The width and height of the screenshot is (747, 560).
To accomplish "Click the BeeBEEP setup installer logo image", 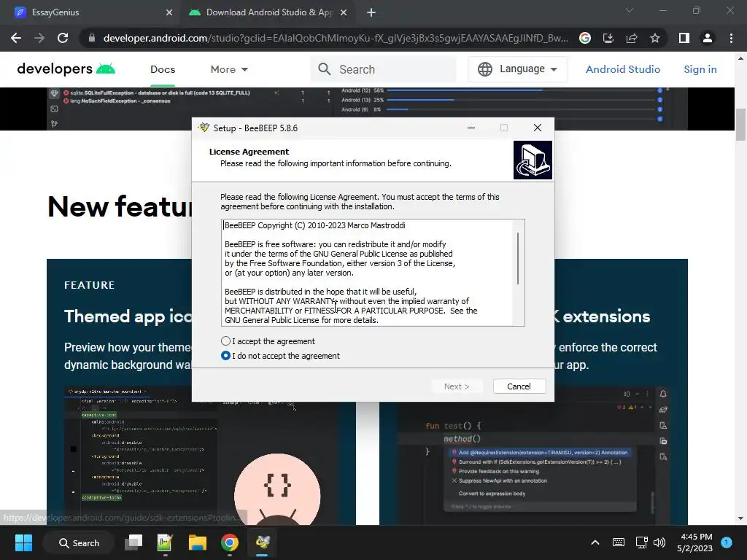I will coord(533,160).
